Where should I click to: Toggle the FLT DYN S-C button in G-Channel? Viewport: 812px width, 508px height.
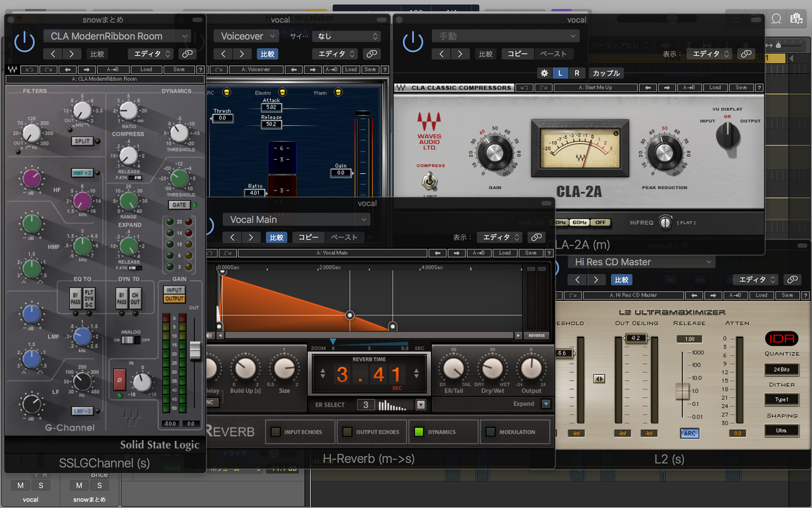pos(89,298)
